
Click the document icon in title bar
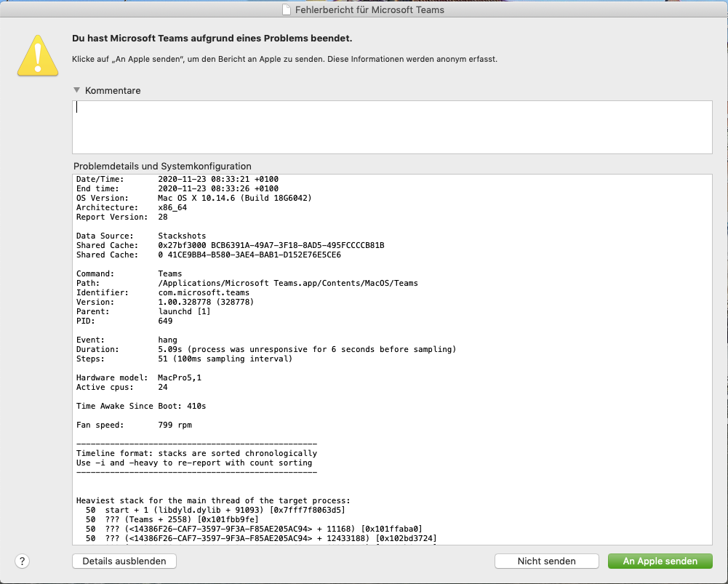pyautogui.click(x=287, y=9)
